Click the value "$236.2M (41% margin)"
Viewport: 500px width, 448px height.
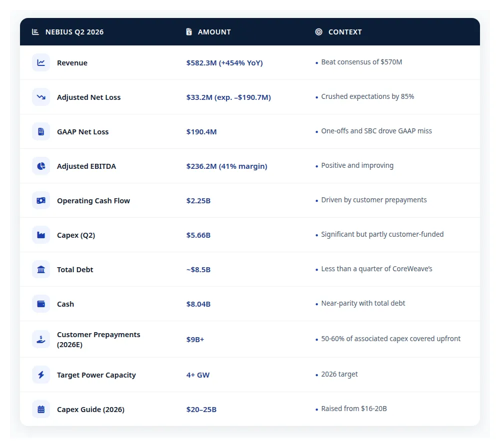click(x=226, y=166)
